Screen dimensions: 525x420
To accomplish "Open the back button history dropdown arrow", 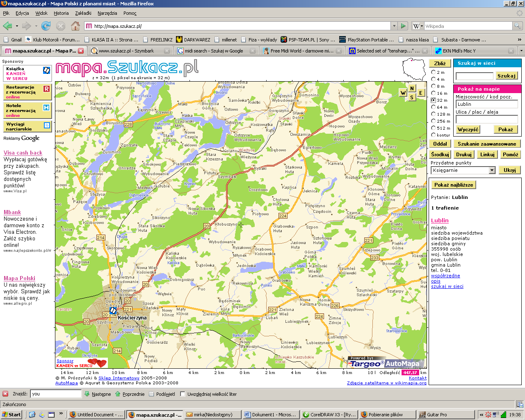I will pos(17,26).
